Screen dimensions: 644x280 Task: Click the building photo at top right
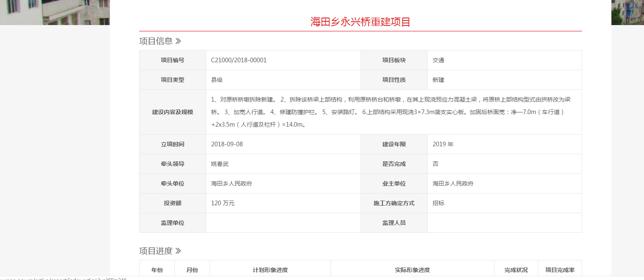coord(628,13)
